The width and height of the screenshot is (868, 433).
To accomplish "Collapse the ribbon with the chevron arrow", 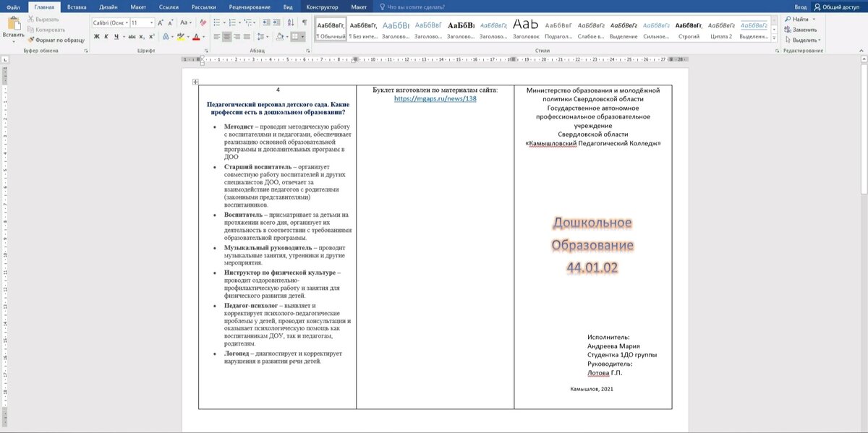I will click(862, 51).
